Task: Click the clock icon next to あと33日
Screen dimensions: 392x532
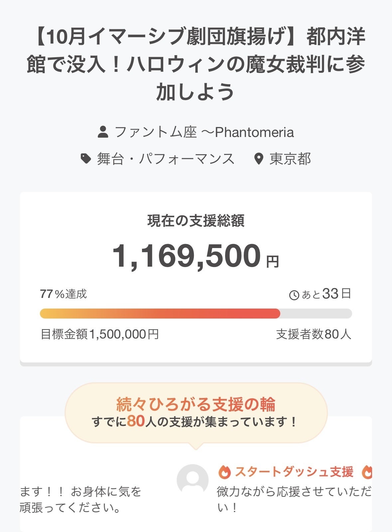Action: click(x=294, y=295)
